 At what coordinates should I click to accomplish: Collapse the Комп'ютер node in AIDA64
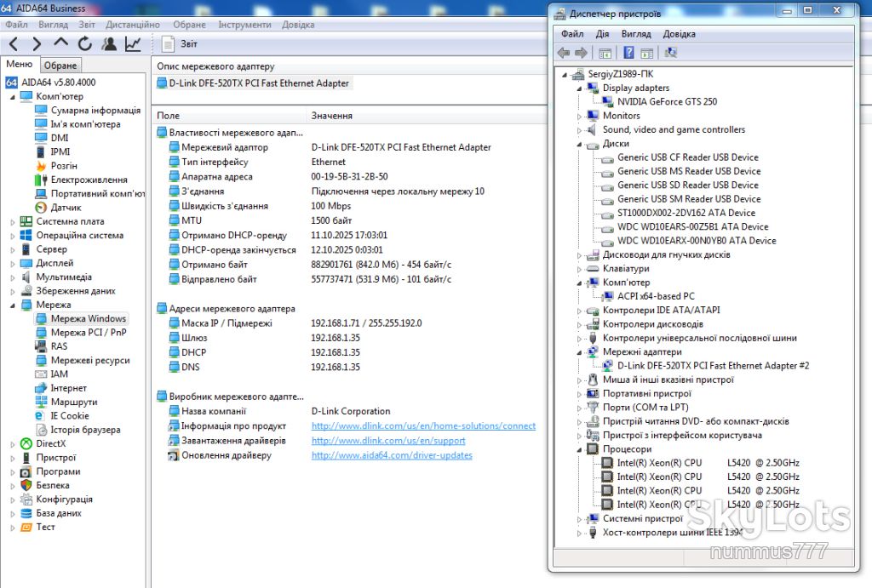(12, 97)
